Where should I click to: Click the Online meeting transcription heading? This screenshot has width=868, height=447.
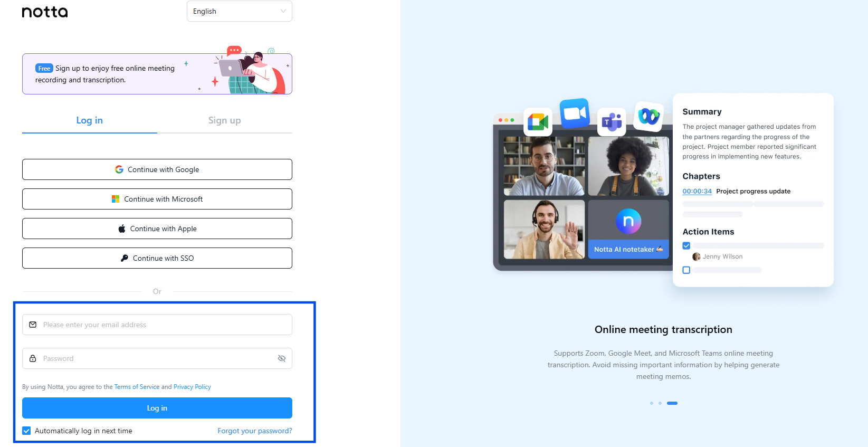pyautogui.click(x=663, y=329)
